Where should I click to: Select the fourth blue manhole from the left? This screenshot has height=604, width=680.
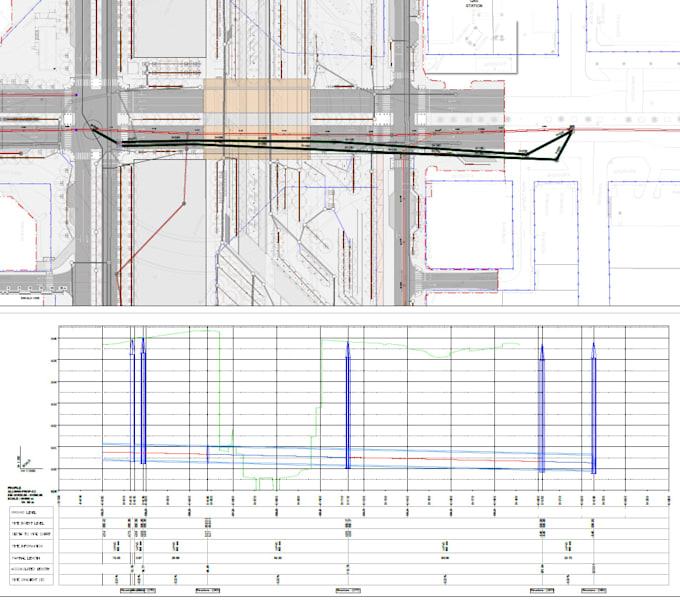click(x=542, y=408)
